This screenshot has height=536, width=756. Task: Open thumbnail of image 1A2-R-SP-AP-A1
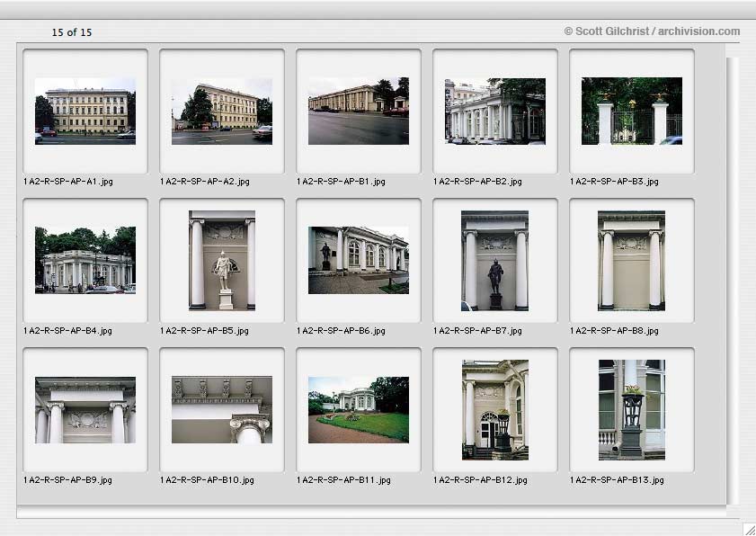[x=85, y=111]
